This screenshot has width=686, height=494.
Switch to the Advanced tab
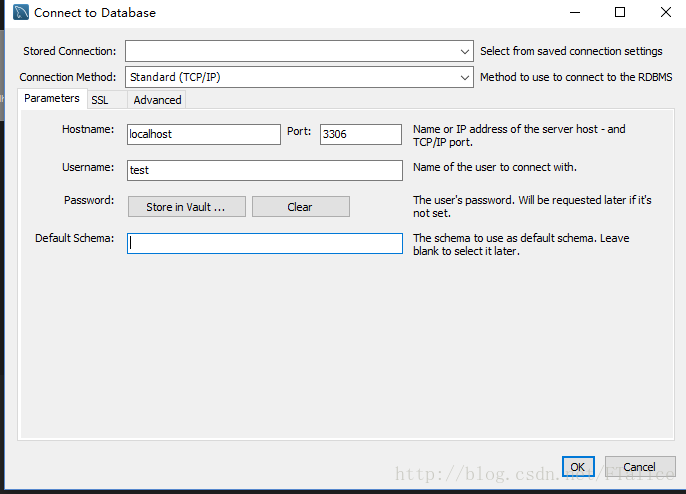click(x=157, y=100)
